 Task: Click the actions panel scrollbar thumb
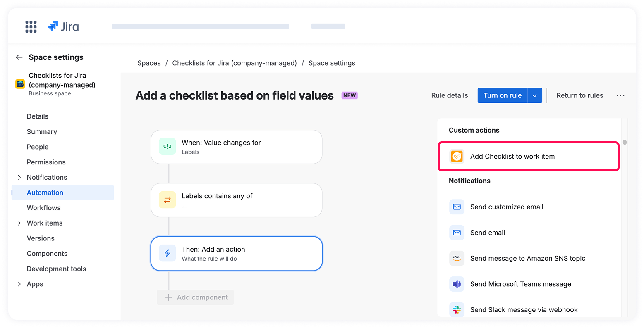tap(625, 143)
